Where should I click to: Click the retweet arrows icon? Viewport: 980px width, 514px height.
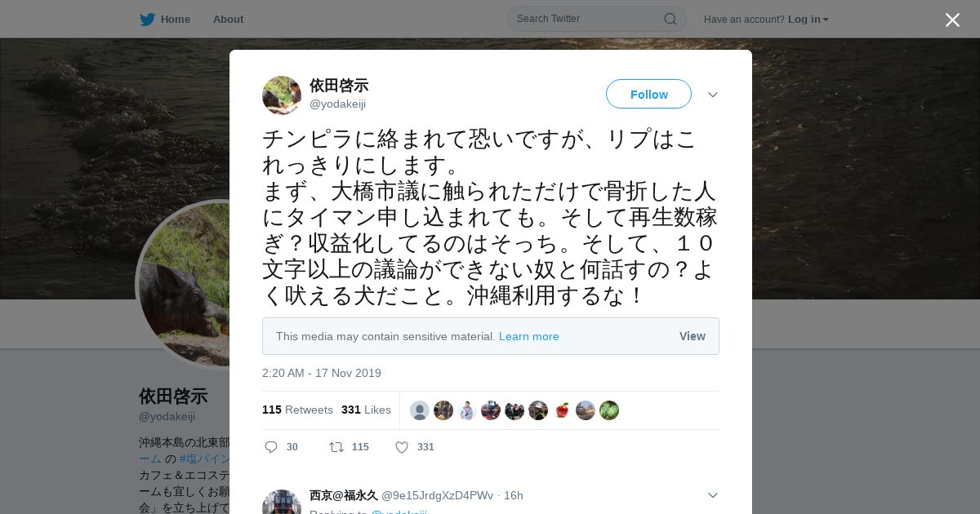[x=336, y=447]
